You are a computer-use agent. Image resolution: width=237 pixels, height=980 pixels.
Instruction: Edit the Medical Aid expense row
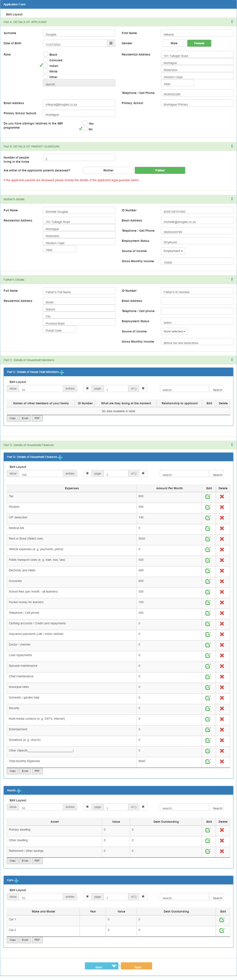(x=208, y=528)
